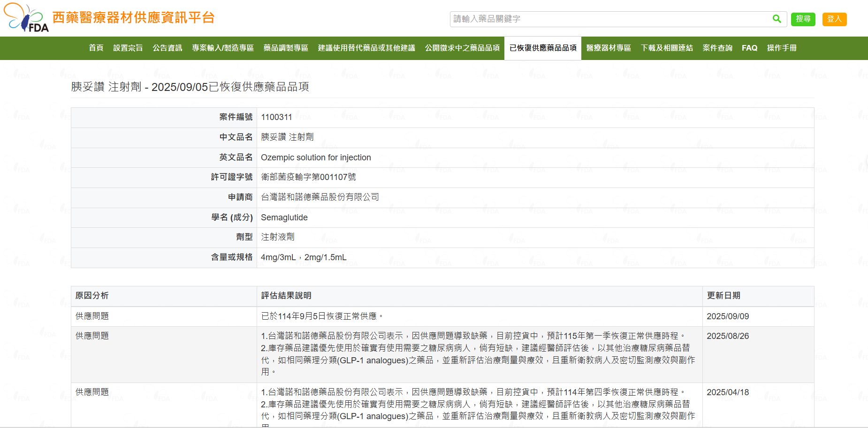Open the 專案輸入/製造專區 menu item
This screenshot has height=428, width=868.
pyautogui.click(x=223, y=48)
